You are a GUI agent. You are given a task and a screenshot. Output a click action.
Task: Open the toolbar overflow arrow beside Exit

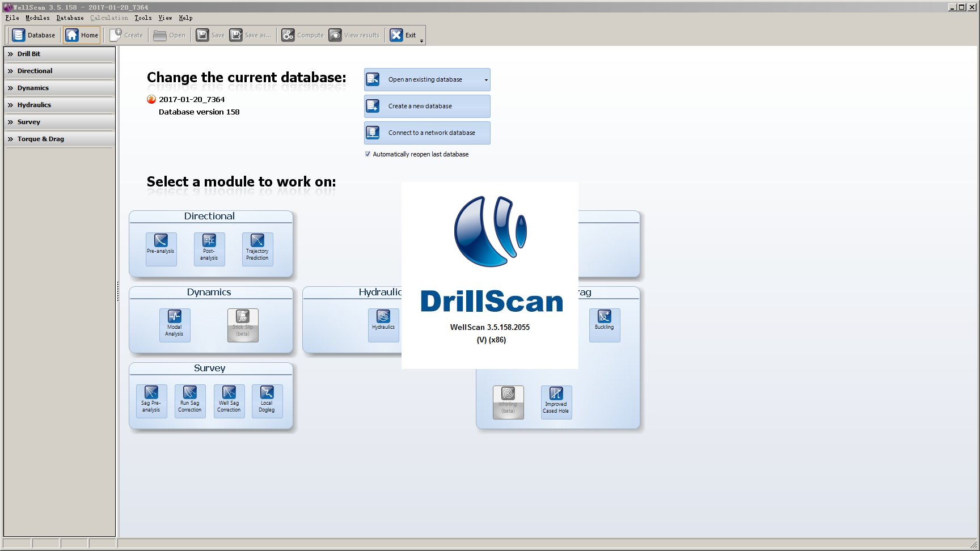point(421,41)
